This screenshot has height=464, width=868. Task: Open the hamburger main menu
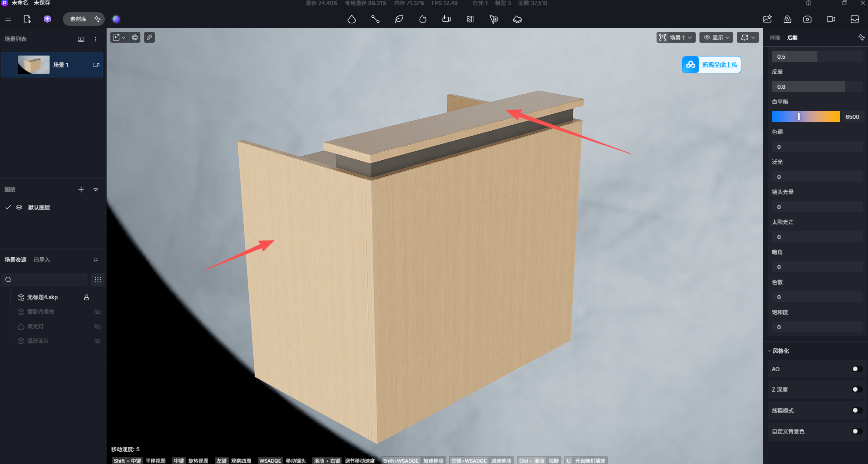8,19
